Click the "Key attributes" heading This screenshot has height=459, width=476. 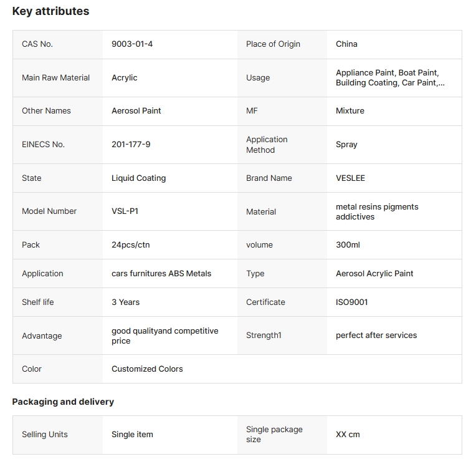click(50, 11)
